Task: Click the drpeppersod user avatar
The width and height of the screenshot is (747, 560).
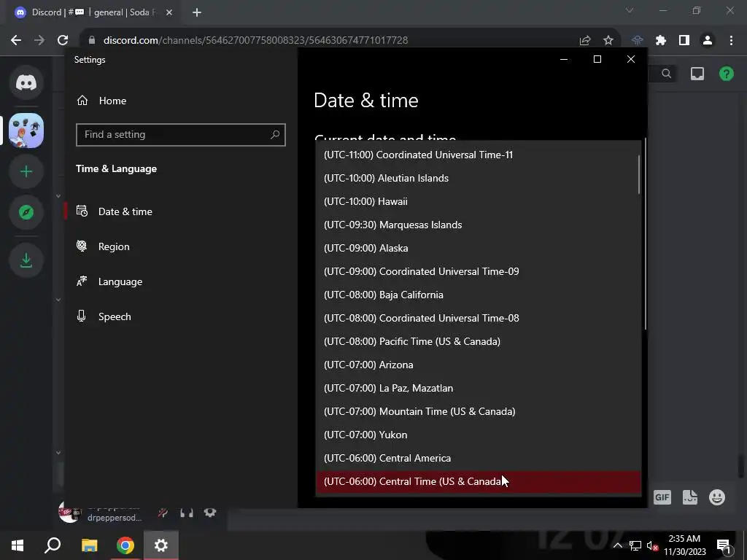Action: tap(69, 513)
